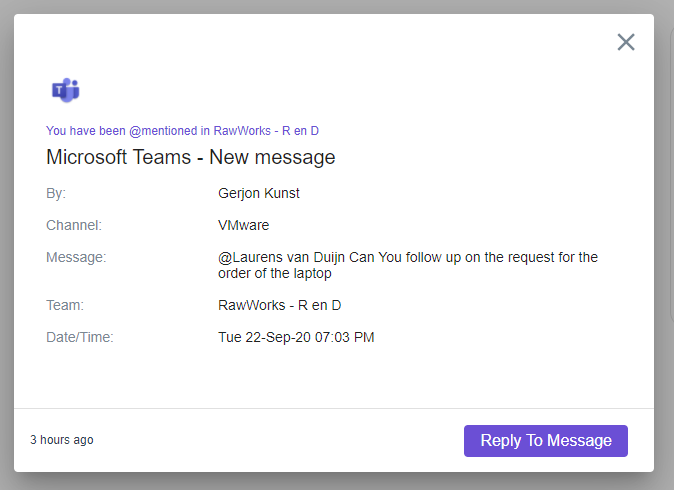Click the channel value VMware

point(243,225)
